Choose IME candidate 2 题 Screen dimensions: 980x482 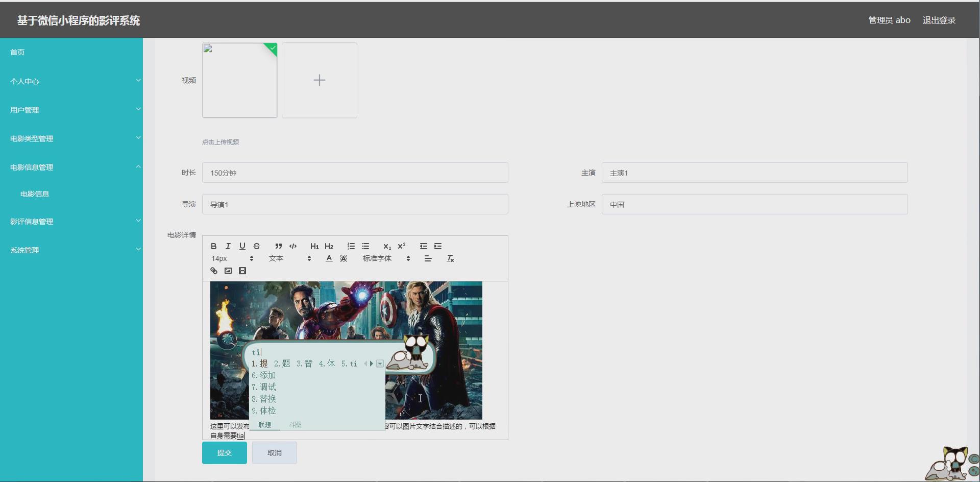282,364
